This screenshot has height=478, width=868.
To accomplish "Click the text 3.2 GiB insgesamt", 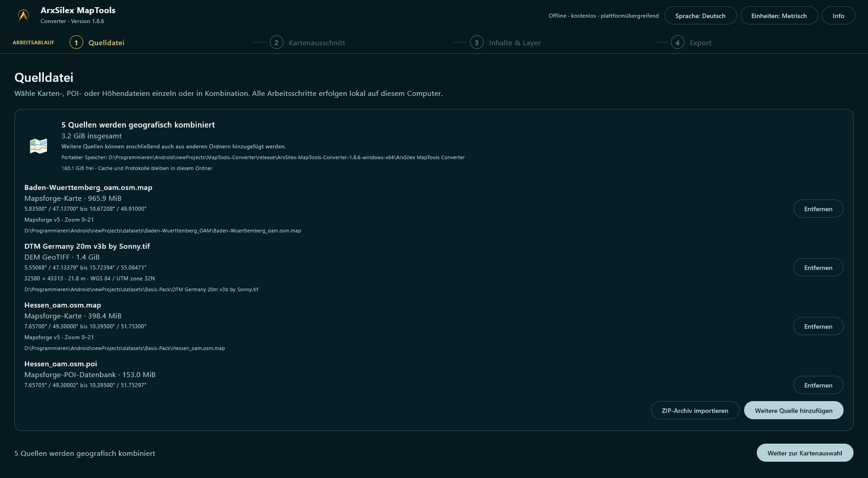I will pyautogui.click(x=91, y=136).
